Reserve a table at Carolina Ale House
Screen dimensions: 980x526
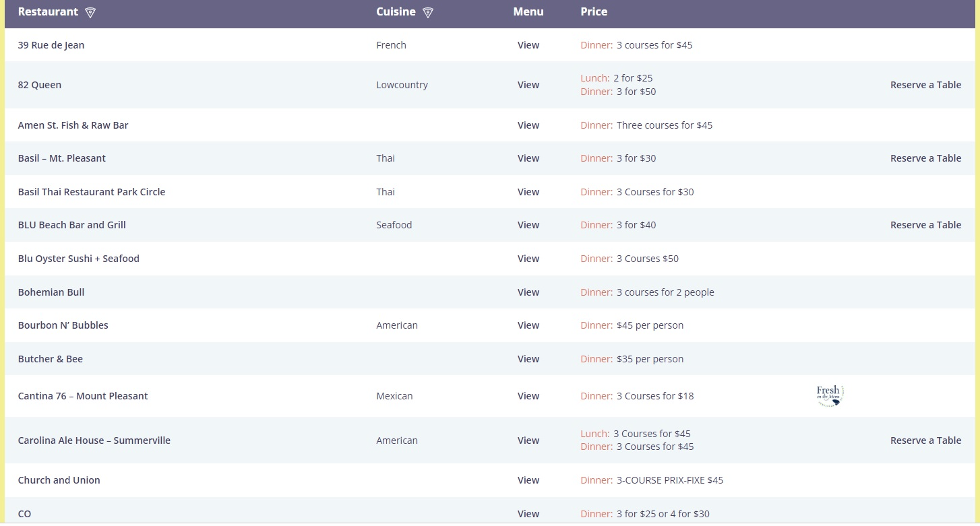pyautogui.click(x=925, y=440)
